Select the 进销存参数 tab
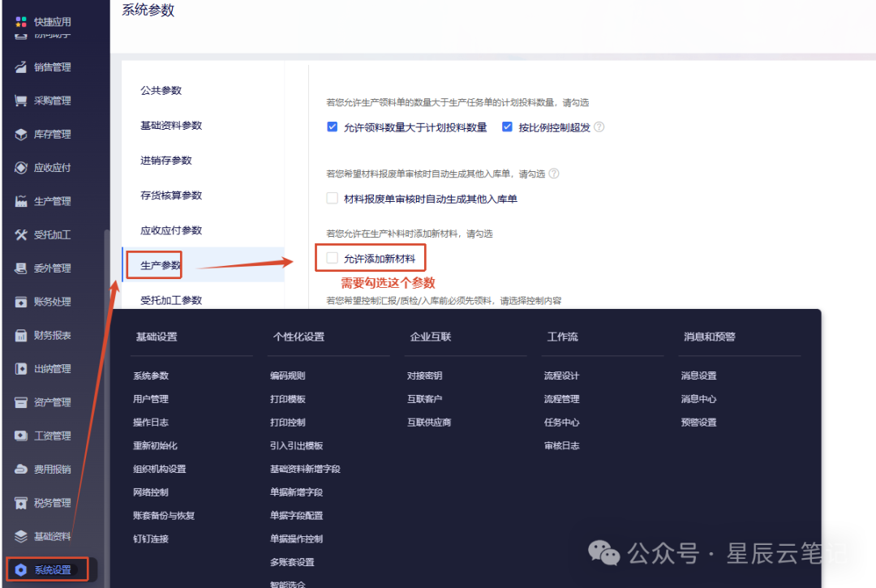 166,161
